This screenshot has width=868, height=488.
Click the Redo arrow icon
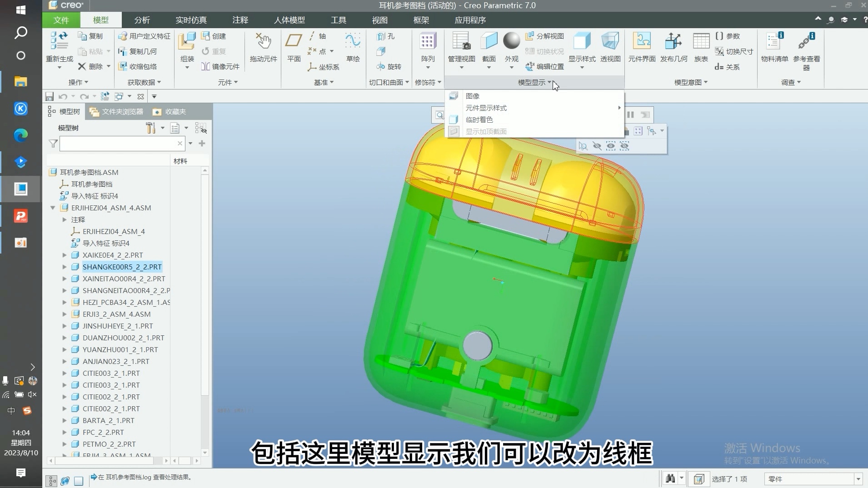point(84,96)
